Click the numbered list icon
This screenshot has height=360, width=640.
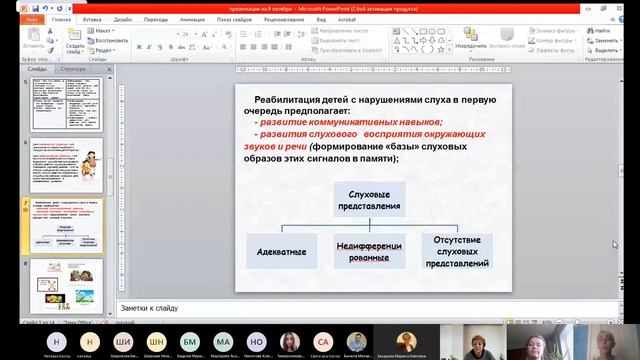click(x=258, y=34)
